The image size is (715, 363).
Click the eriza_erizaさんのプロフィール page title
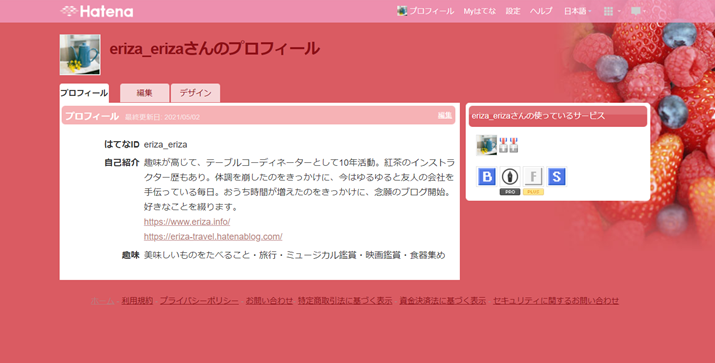click(214, 48)
